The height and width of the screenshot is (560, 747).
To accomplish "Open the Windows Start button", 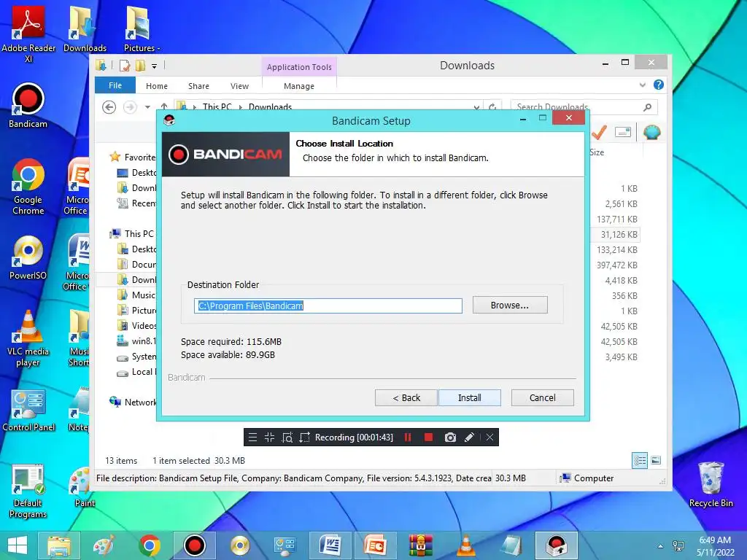I will (18, 545).
